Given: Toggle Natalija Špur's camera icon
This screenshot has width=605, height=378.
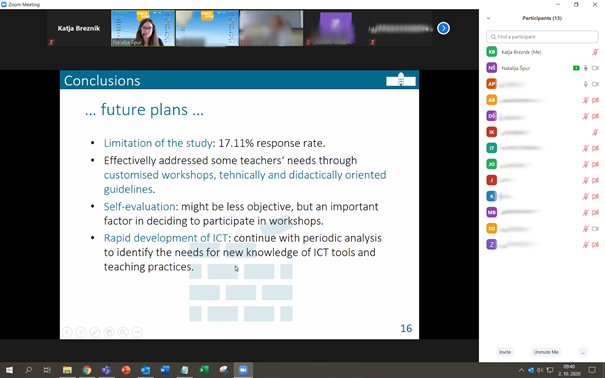Looking at the screenshot, I should click(x=595, y=68).
